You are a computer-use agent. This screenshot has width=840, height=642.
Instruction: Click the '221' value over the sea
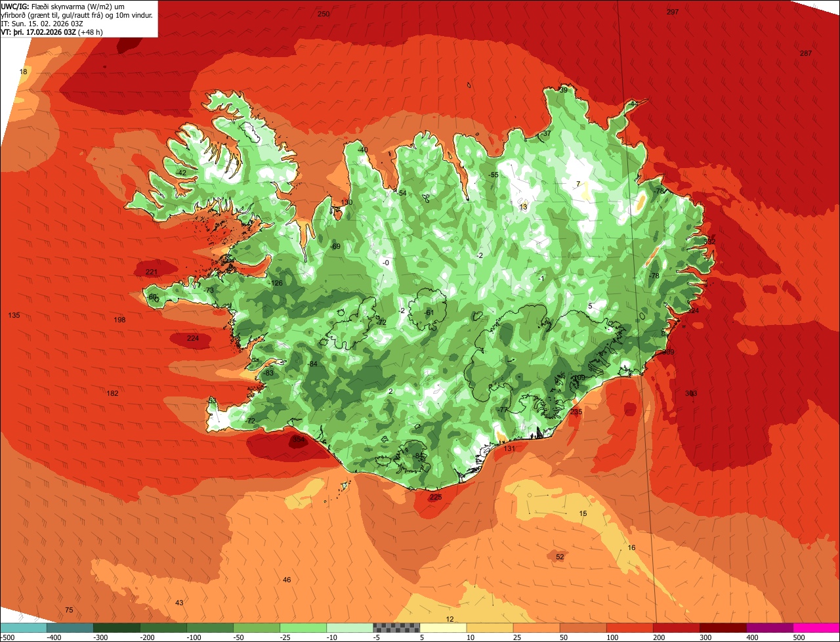152,272
